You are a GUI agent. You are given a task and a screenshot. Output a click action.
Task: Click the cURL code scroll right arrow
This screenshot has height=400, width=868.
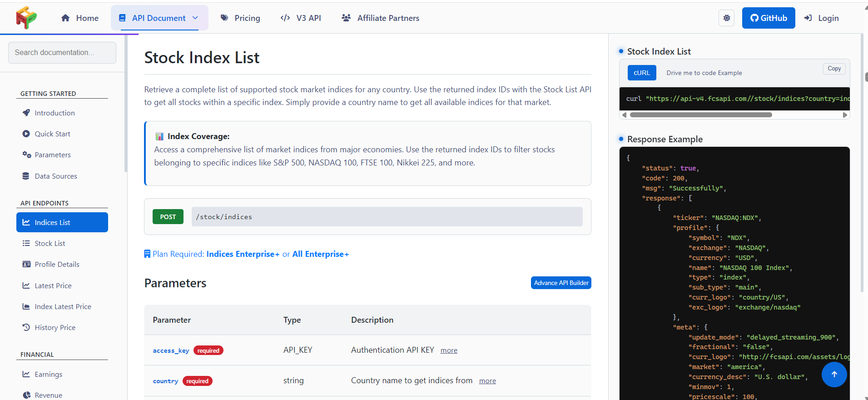[845, 115]
